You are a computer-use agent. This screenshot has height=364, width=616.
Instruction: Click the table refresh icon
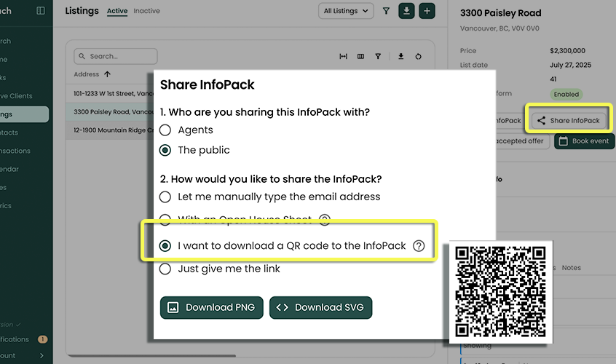click(x=419, y=56)
